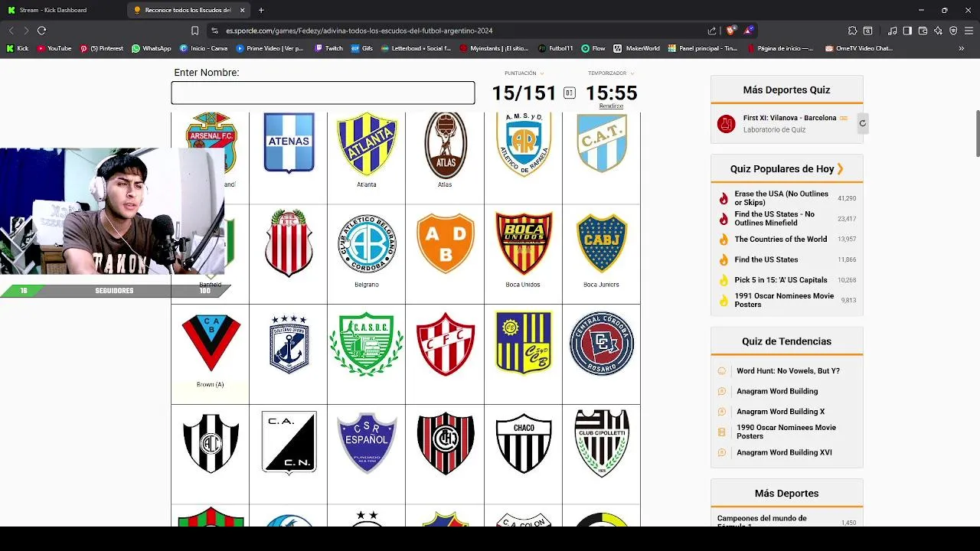
Task: Open MakerWorld bookmark
Action: pyautogui.click(x=636, y=48)
